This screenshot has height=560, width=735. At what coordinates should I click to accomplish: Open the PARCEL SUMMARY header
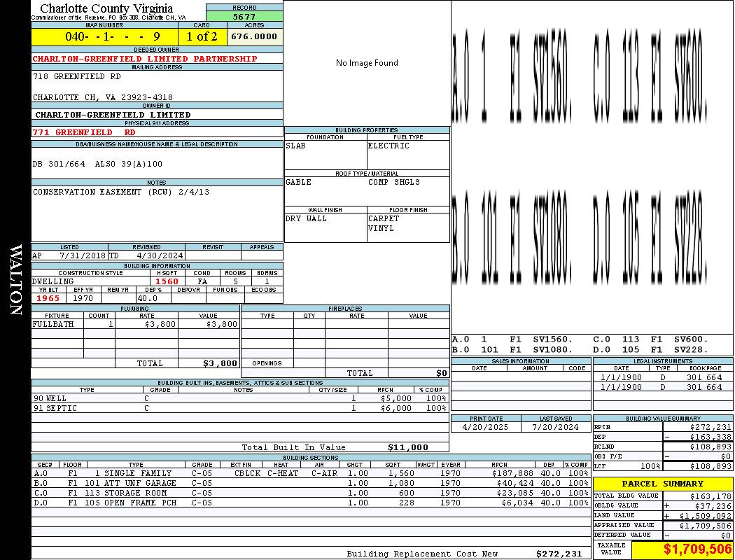[663, 484]
